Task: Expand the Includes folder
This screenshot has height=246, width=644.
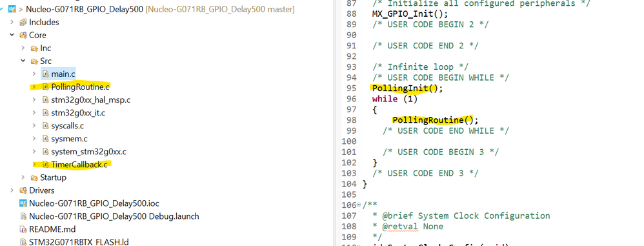Action: [x=12, y=22]
